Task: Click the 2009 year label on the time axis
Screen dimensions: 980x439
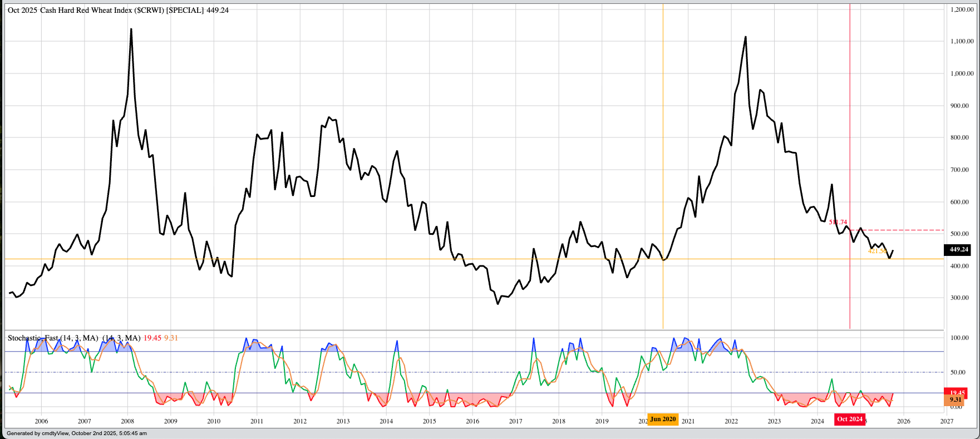Action: click(171, 421)
